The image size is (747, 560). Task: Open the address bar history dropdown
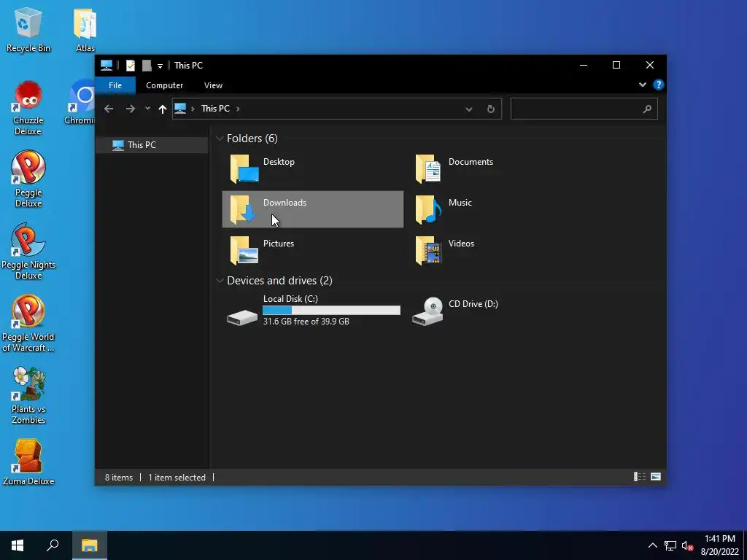pos(469,109)
